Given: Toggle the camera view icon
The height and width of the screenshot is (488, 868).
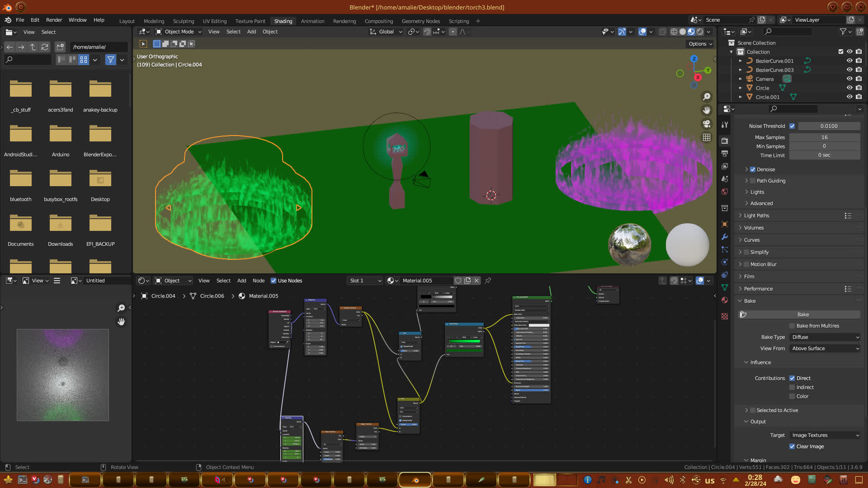Looking at the screenshot, I should point(707,124).
